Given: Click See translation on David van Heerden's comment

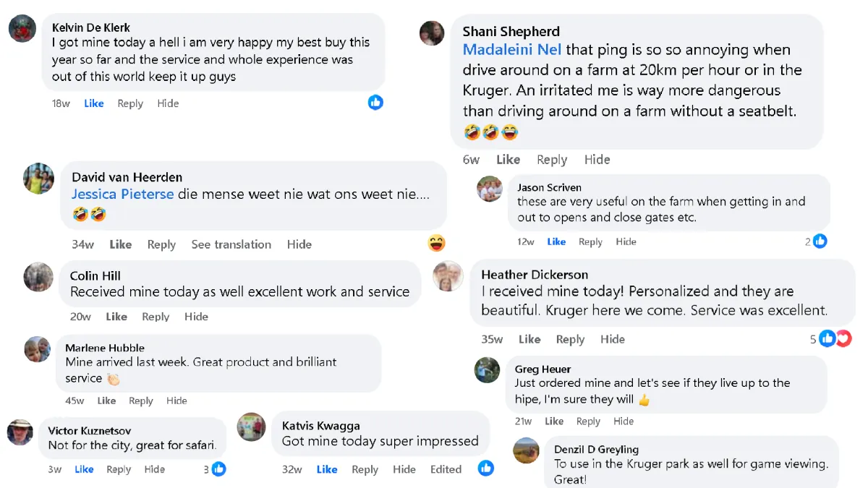Looking at the screenshot, I should [231, 244].
